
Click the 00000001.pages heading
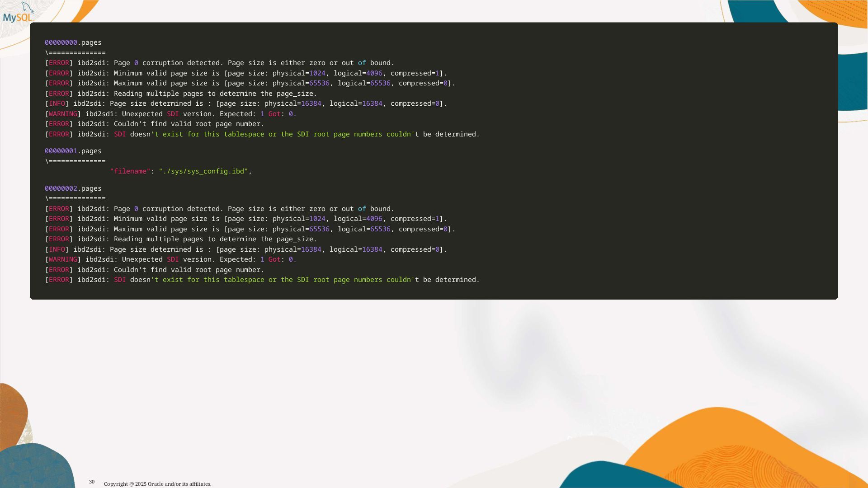73,151
